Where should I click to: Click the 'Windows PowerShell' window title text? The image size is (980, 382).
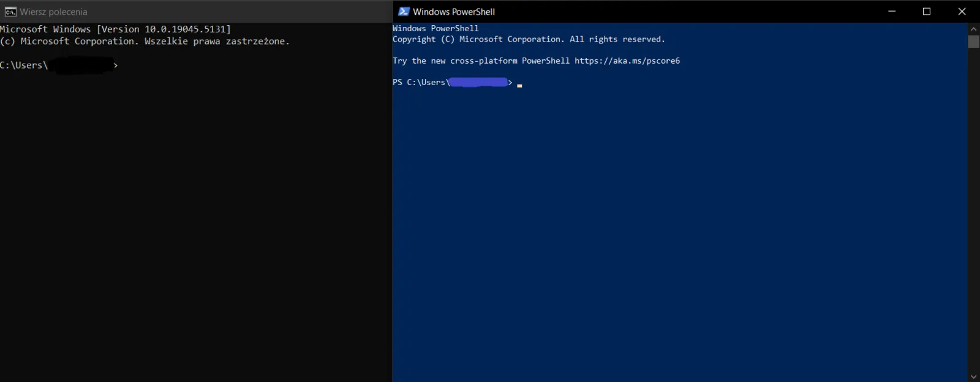pyautogui.click(x=454, y=12)
